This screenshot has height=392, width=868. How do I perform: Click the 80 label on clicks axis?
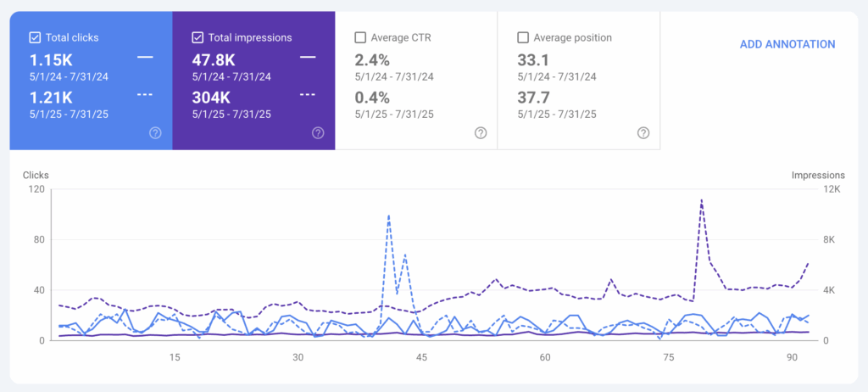(39, 240)
